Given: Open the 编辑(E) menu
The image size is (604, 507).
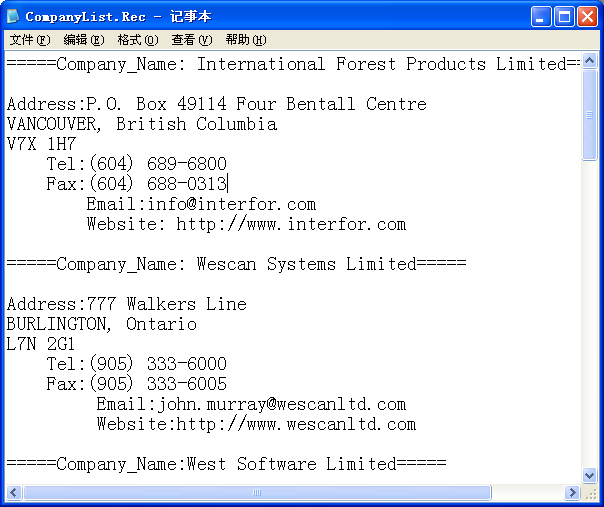Looking at the screenshot, I should click(83, 40).
